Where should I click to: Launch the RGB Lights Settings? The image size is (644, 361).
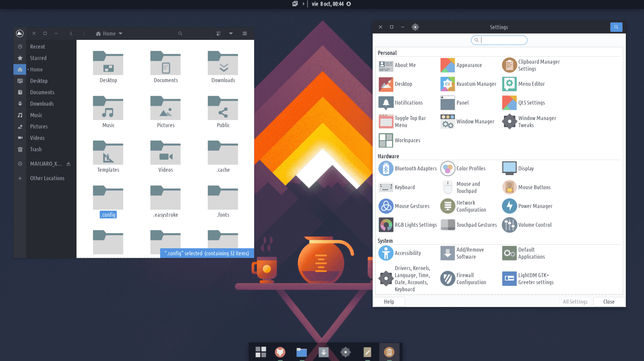408,225
